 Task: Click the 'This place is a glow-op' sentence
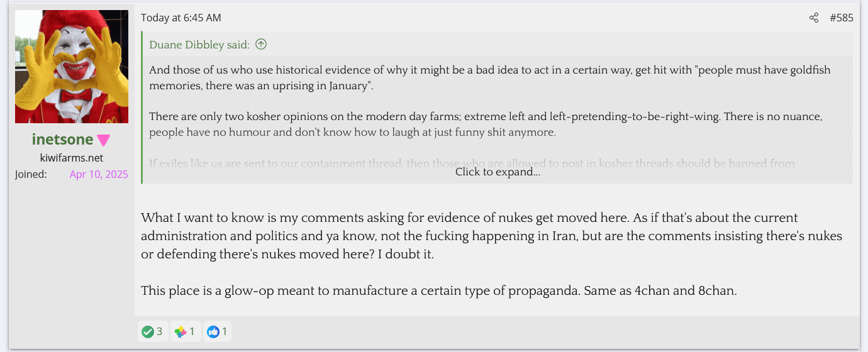[438, 291]
